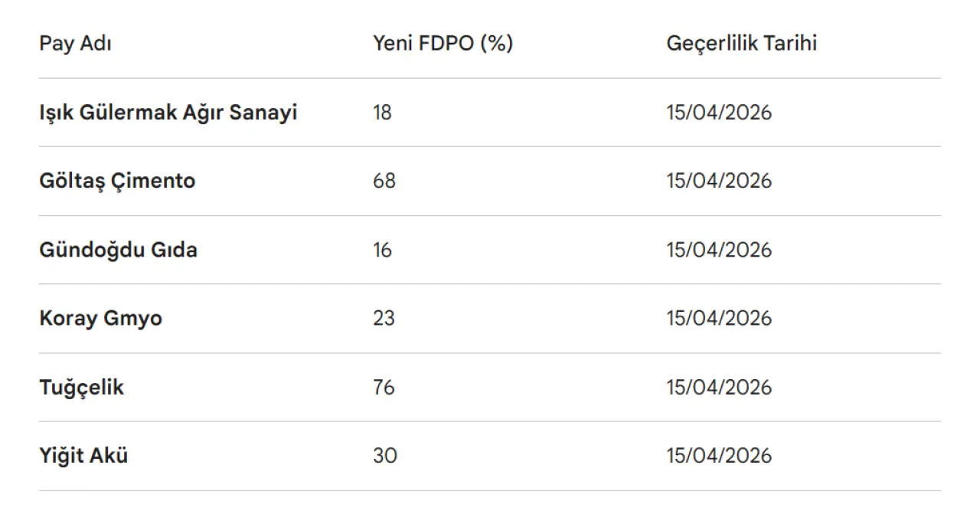Select the FDPO value 16
Image resolution: width=980 pixels, height=511 pixels.
[382, 250]
